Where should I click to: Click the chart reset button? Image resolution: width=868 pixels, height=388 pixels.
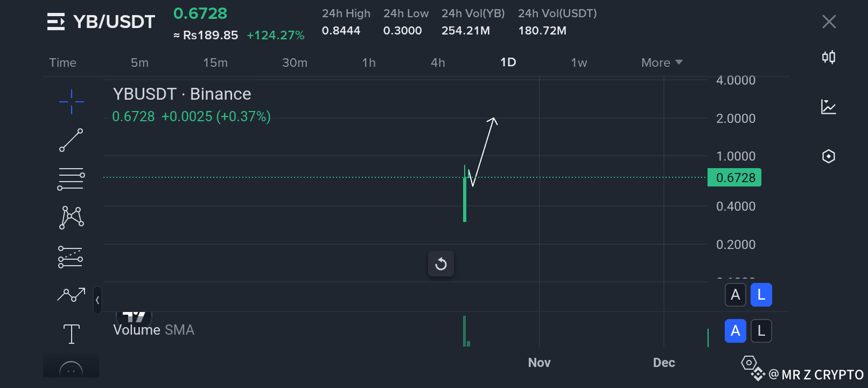point(441,264)
